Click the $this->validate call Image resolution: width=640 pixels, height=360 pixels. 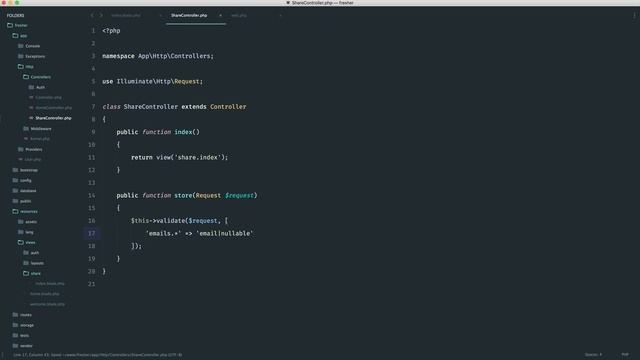pyautogui.click(x=158, y=221)
